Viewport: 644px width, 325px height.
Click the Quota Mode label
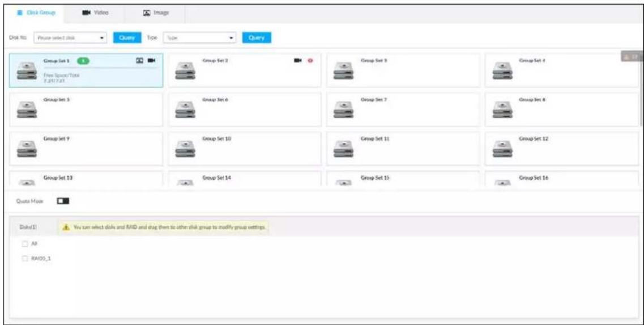pos(29,201)
